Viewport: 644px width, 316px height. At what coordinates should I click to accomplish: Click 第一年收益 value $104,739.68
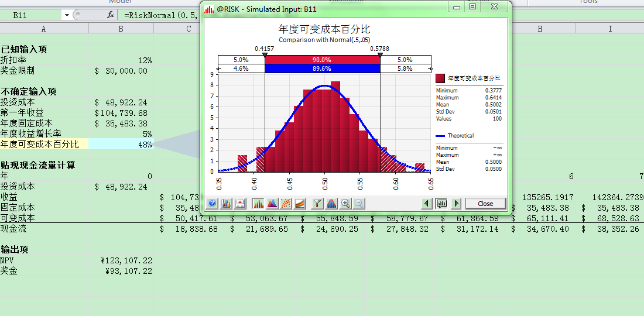[121, 114]
